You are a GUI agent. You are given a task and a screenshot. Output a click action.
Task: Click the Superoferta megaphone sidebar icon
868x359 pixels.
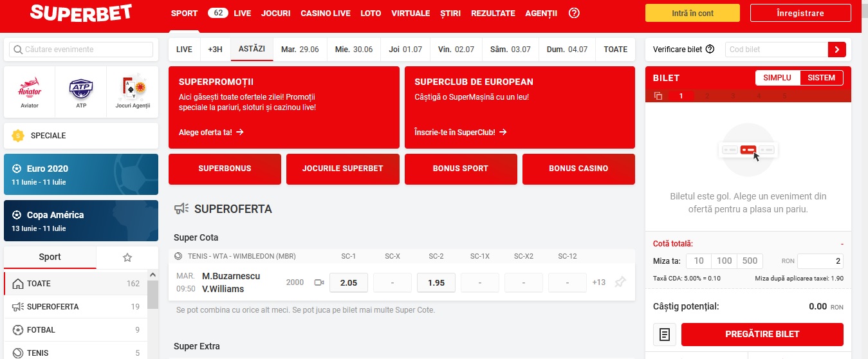pyautogui.click(x=18, y=307)
